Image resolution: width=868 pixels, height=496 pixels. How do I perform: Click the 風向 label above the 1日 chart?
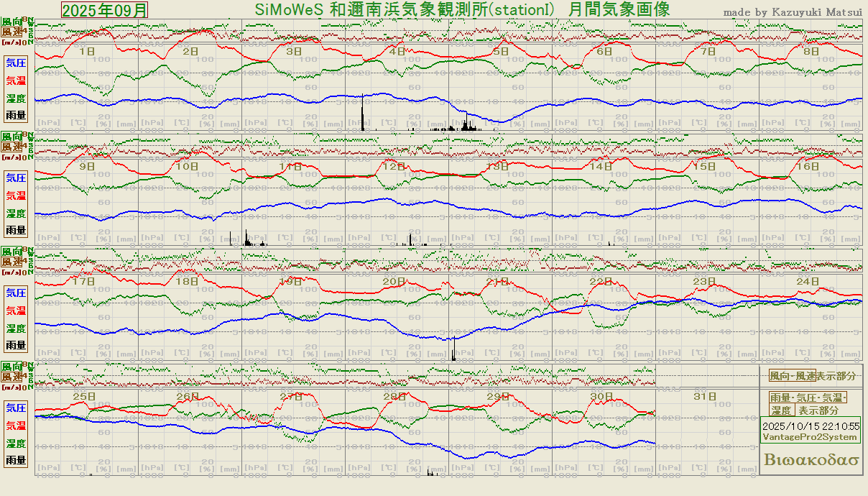click(x=11, y=22)
